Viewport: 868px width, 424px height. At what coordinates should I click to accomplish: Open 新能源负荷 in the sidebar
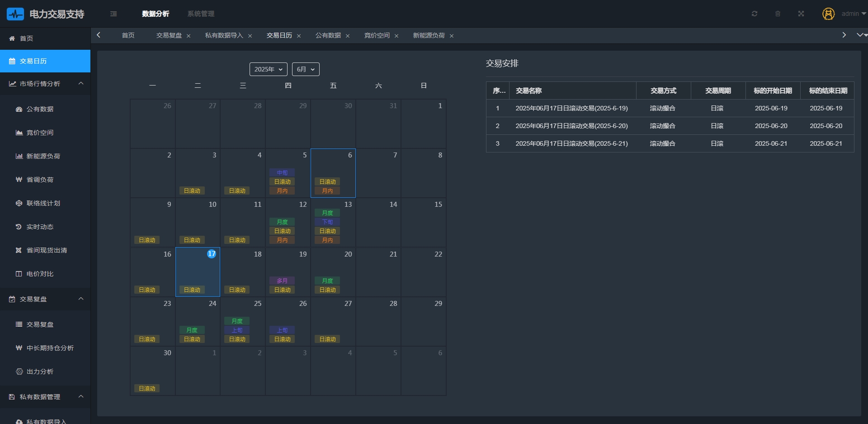coord(45,156)
